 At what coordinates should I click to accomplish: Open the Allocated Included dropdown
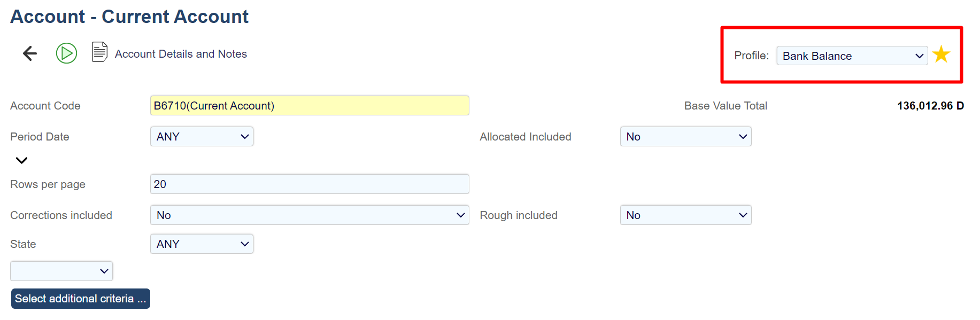pos(685,137)
